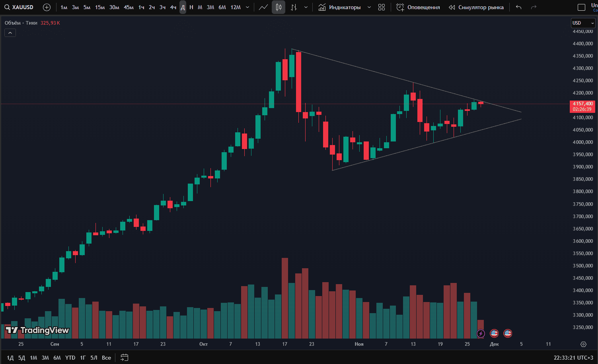Open the go to date calendar icon
This screenshot has width=598, height=364.
(x=125, y=357)
